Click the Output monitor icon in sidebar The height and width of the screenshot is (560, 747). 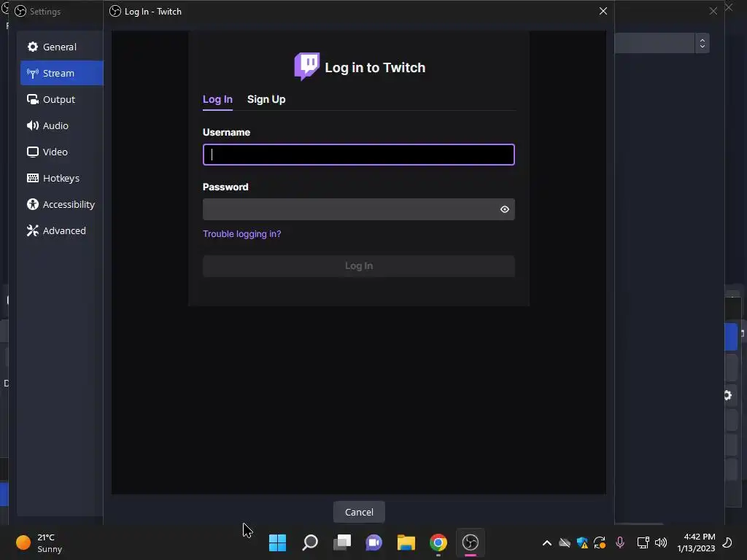(32, 99)
